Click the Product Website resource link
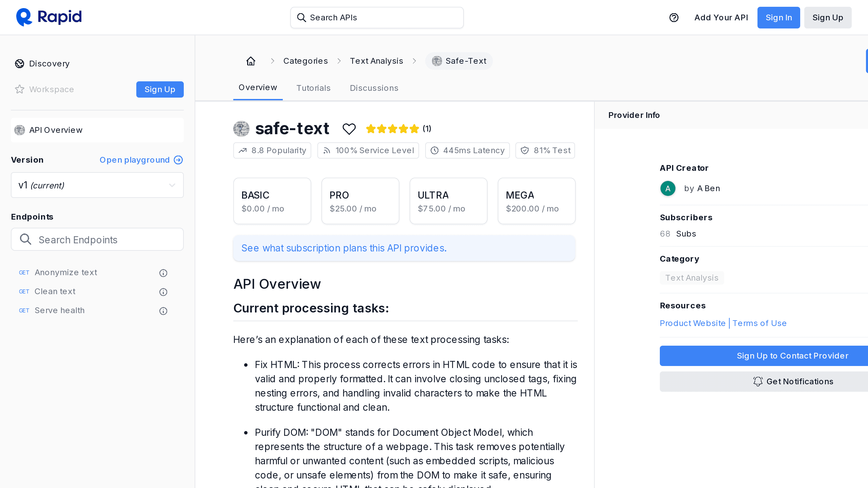Viewport: 868px width, 488px height. click(693, 322)
